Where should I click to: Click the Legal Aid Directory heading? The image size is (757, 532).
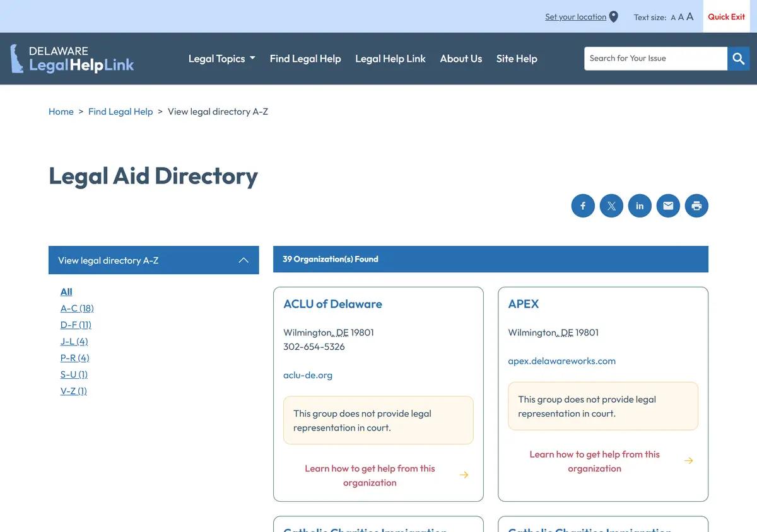(153, 176)
